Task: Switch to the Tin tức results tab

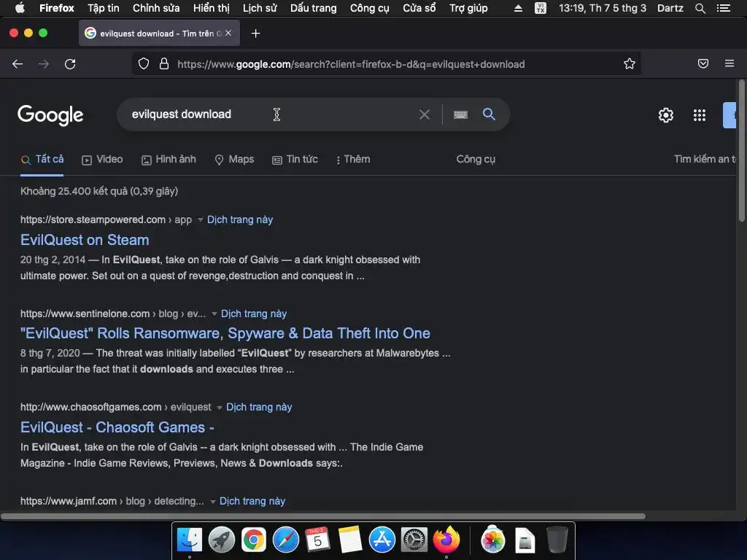Action: [295, 160]
